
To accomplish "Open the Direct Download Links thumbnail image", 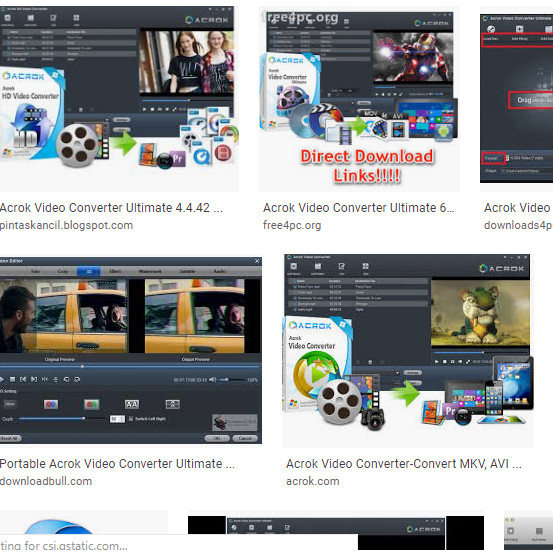I will point(359,99).
